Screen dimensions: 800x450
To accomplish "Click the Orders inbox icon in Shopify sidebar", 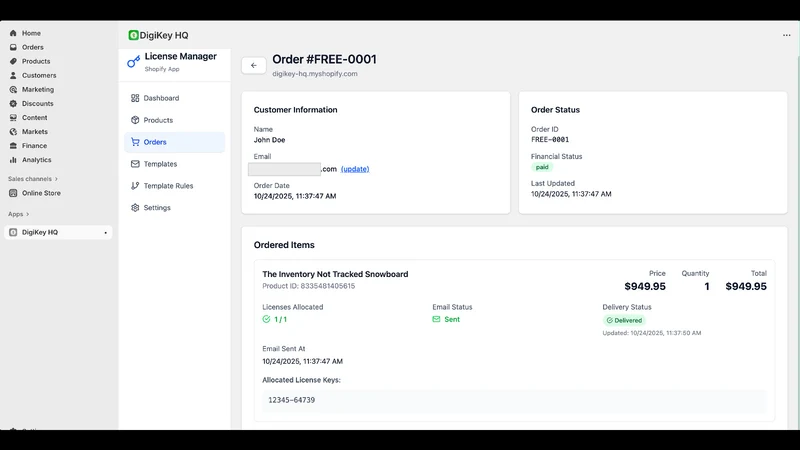I will point(13,47).
